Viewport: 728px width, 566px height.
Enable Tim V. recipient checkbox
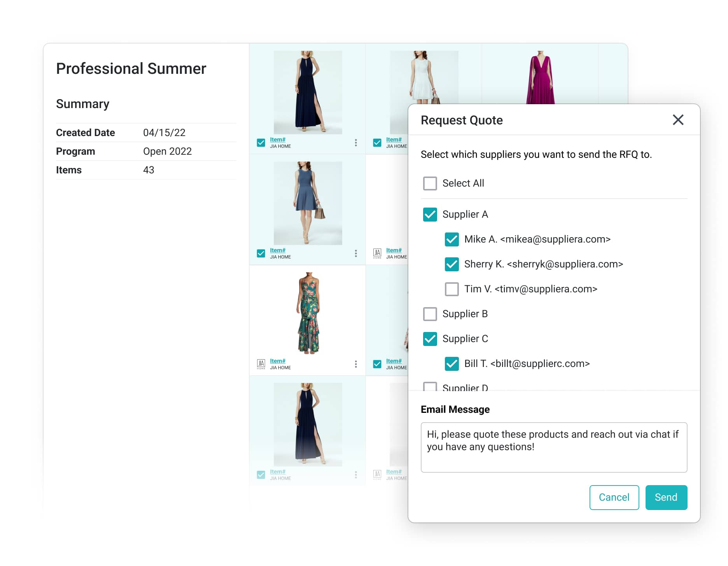pos(451,289)
